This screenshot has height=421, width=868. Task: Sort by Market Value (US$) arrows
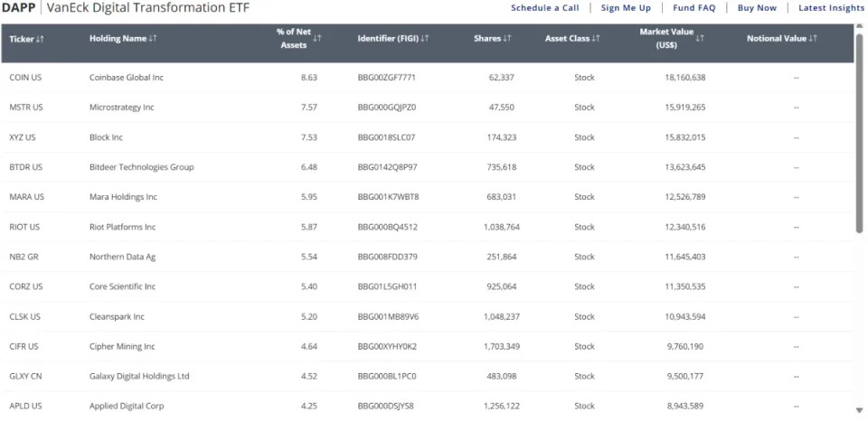(x=700, y=38)
